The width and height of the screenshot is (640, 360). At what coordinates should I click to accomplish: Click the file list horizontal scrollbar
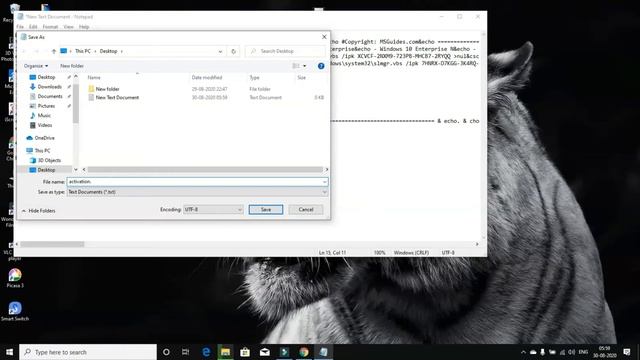click(x=205, y=169)
